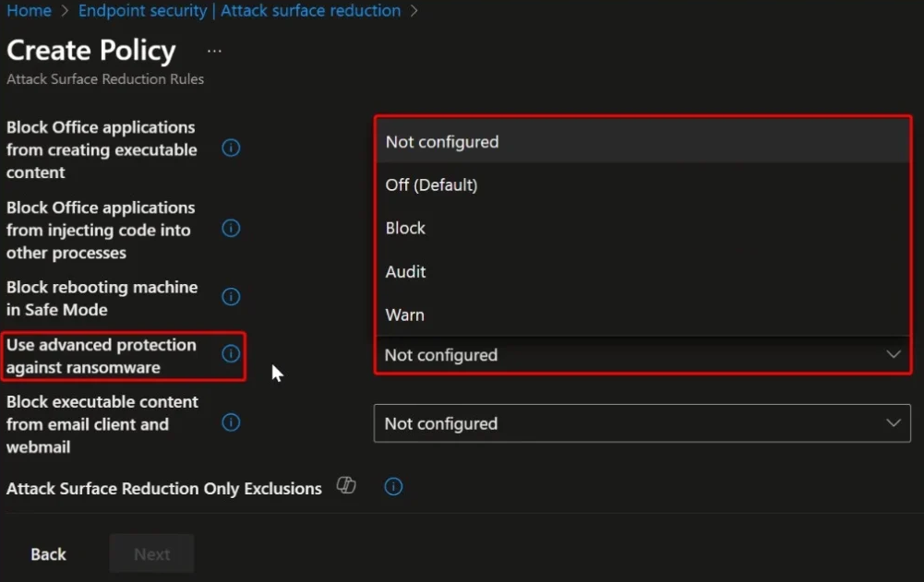Image resolution: width=924 pixels, height=582 pixels.
Task: Click the Block rebooting machine in Safe Mode label
Action: pos(102,298)
